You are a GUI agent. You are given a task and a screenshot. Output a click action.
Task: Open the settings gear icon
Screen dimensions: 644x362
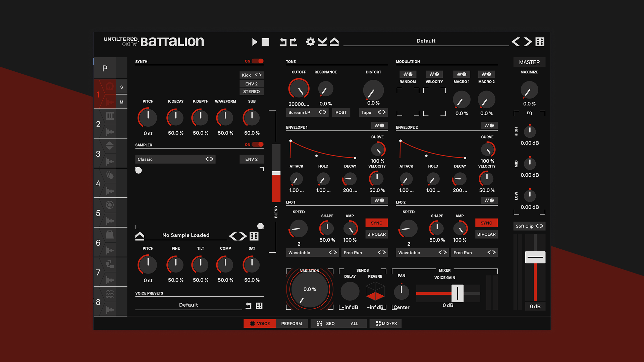[310, 42]
